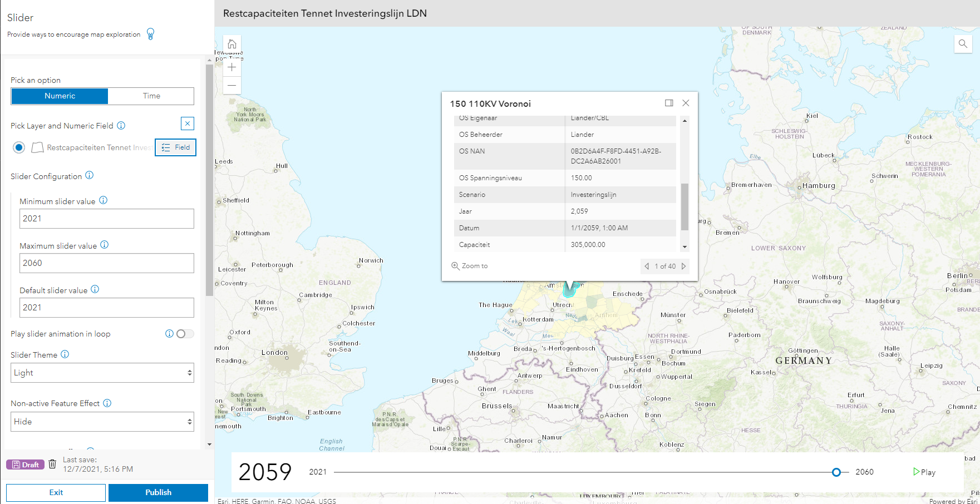Click Exit to leave the editor
Viewport: 980px width, 504px height.
(x=56, y=492)
